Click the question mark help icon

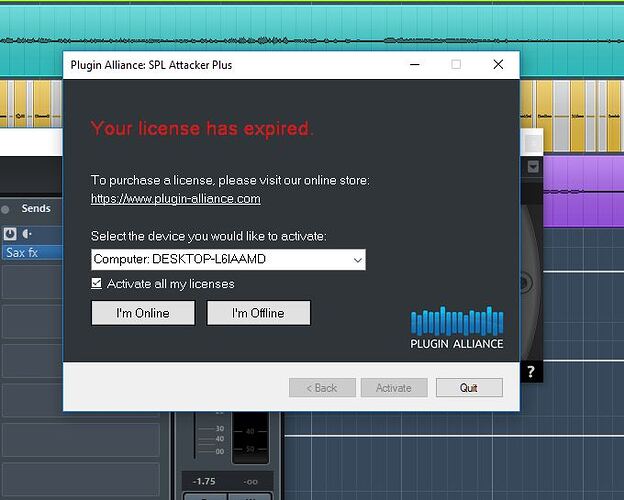[531, 372]
